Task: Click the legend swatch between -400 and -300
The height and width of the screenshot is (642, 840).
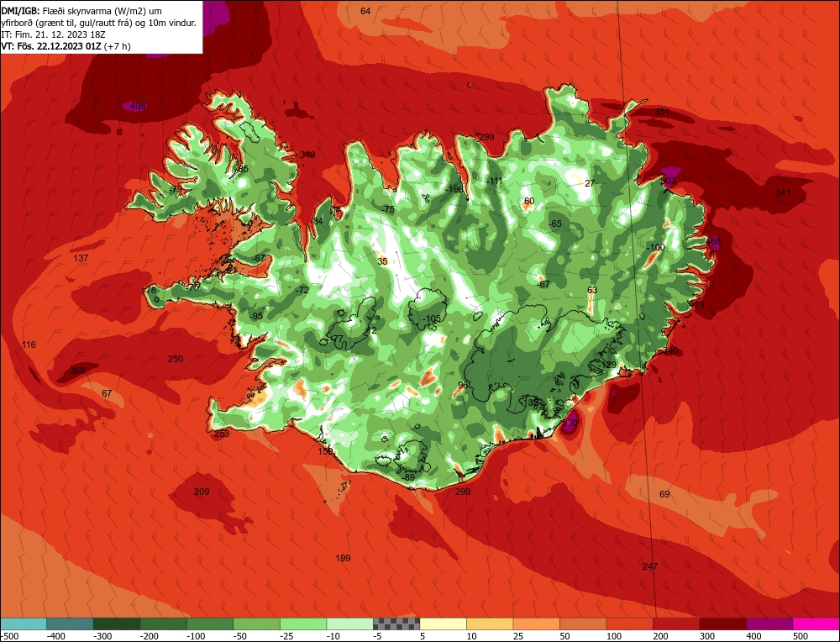Action: 71,624
